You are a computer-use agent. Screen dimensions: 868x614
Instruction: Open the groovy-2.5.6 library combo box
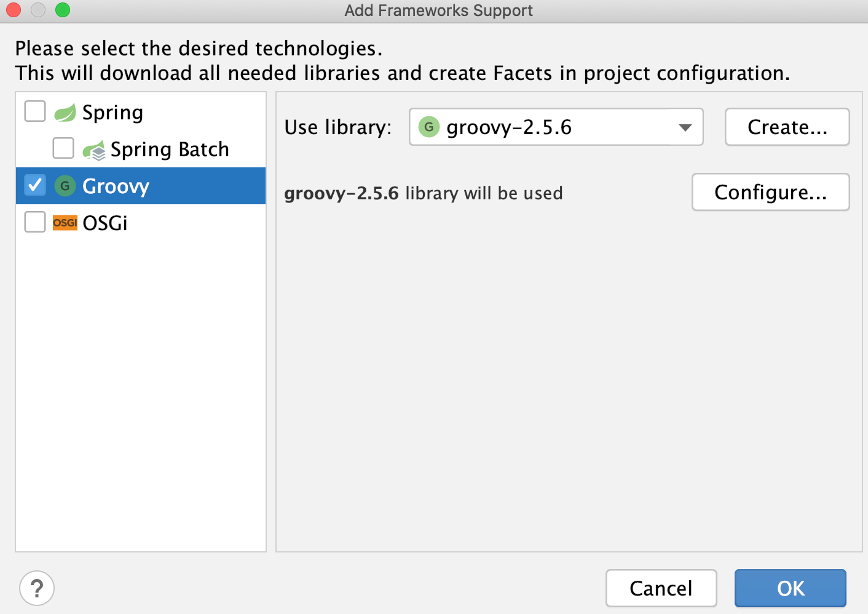[x=541, y=127]
